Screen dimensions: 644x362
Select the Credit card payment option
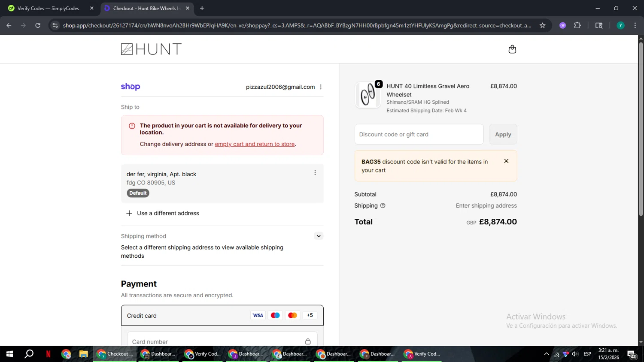(x=222, y=315)
